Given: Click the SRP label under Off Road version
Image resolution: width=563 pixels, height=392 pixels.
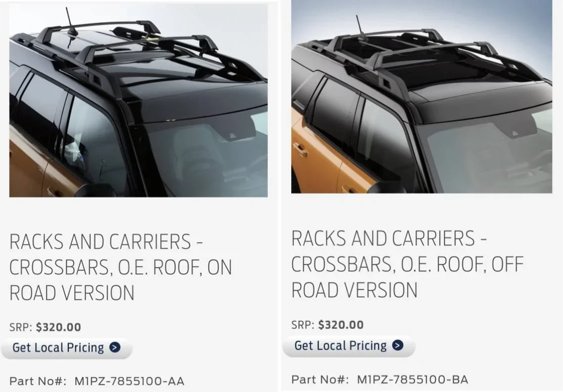Looking at the screenshot, I should 303,325.
